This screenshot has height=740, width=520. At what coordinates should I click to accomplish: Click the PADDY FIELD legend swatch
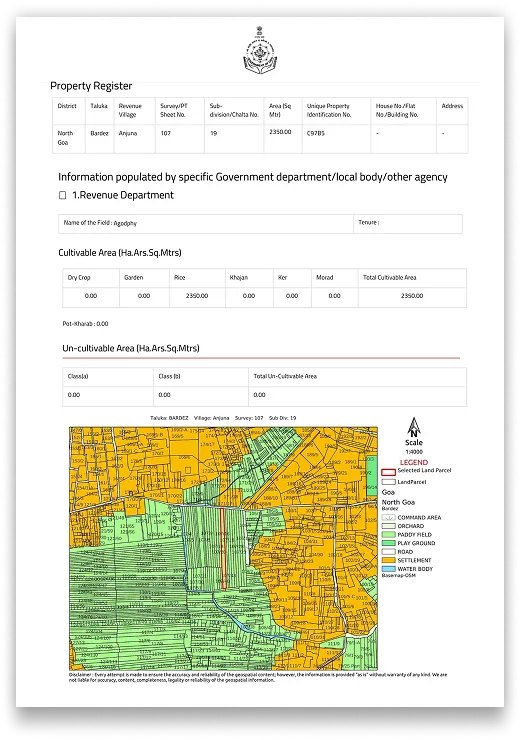pyautogui.click(x=388, y=535)
